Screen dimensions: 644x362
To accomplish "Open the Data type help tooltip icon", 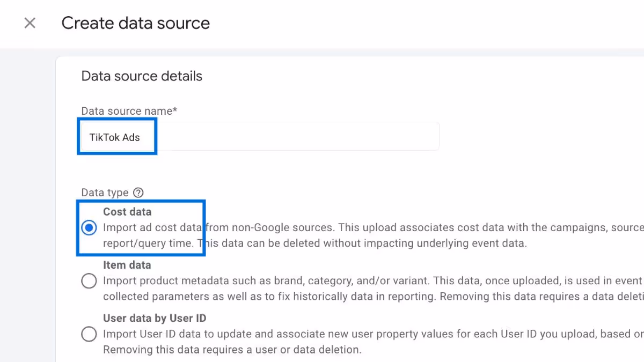I will coord(138,193).
